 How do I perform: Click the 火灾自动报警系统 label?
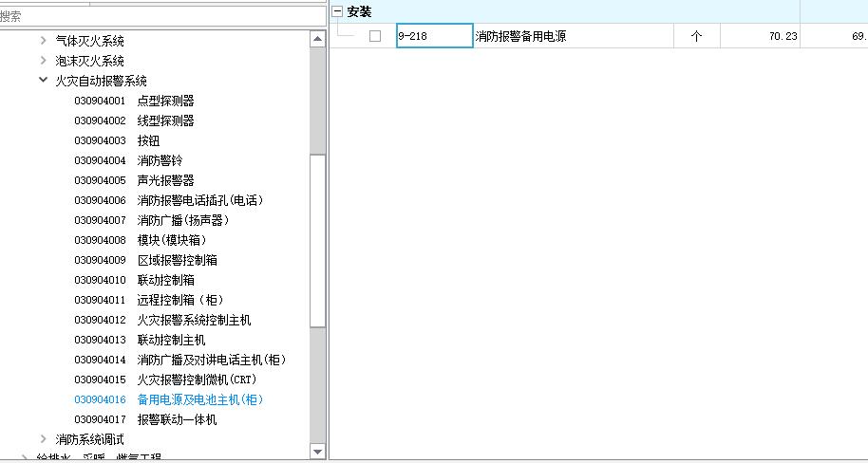coord(102,81)
